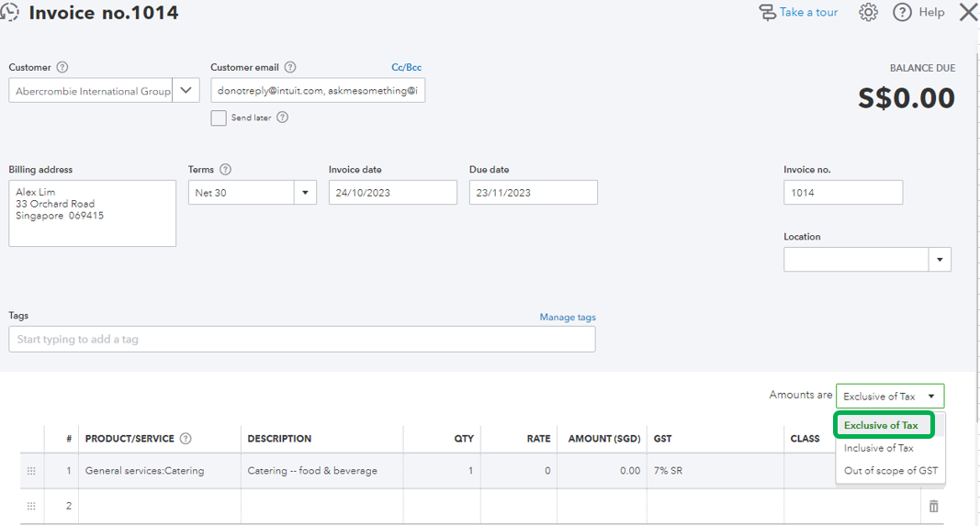Click the Help question mark icon

coord(902,13)
